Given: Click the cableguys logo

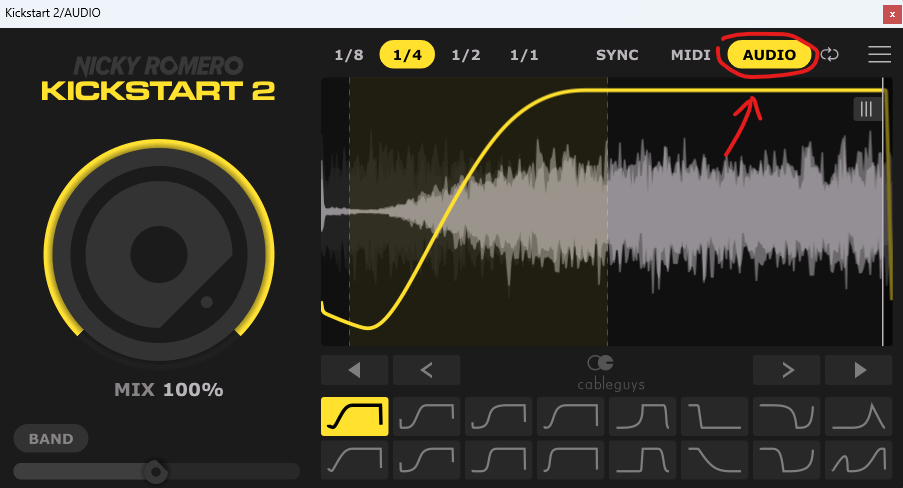Looking at the screenshot, I should pyautogui.click(x=606, y=371).
